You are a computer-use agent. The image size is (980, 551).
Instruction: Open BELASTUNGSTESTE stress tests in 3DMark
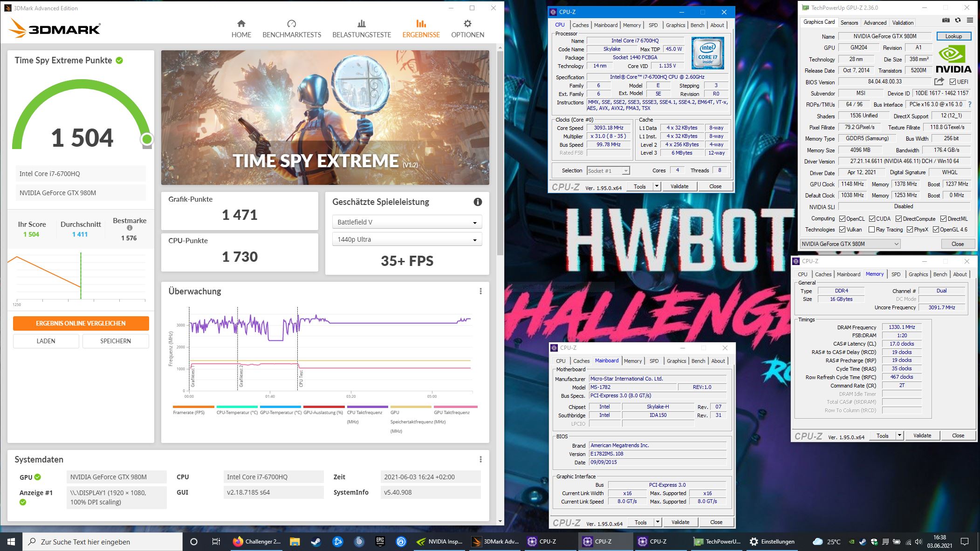pyautogui.click(x=362, y=29)
